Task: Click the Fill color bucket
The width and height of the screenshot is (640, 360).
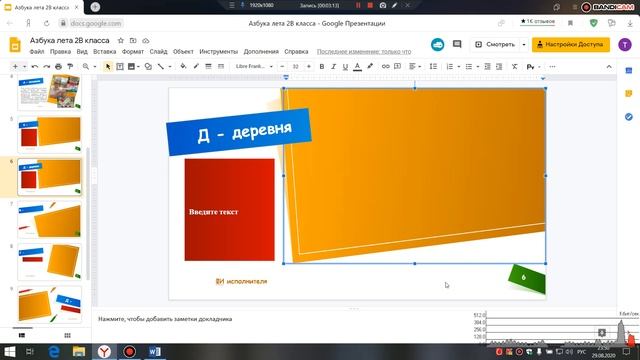Action: pos(183,67)
